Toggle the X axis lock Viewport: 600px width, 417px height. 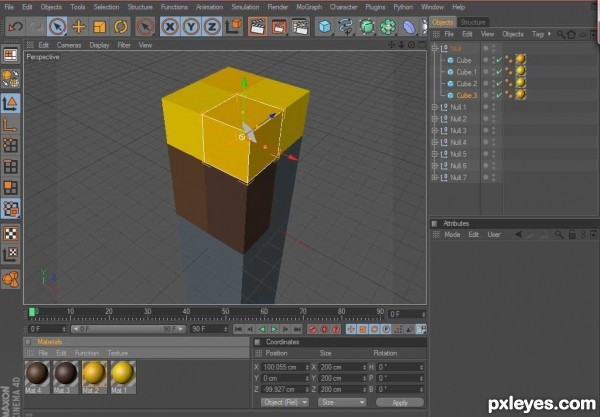[x=170, y=27]
